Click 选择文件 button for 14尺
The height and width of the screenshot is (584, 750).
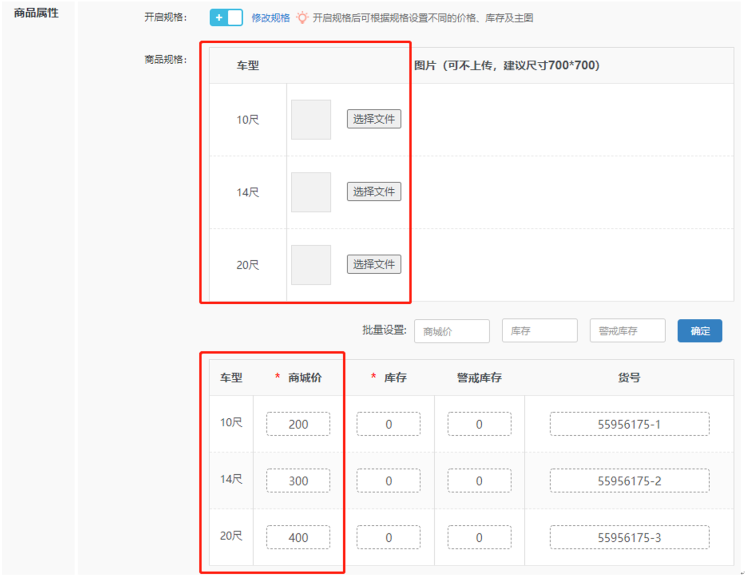coord(374,191)
